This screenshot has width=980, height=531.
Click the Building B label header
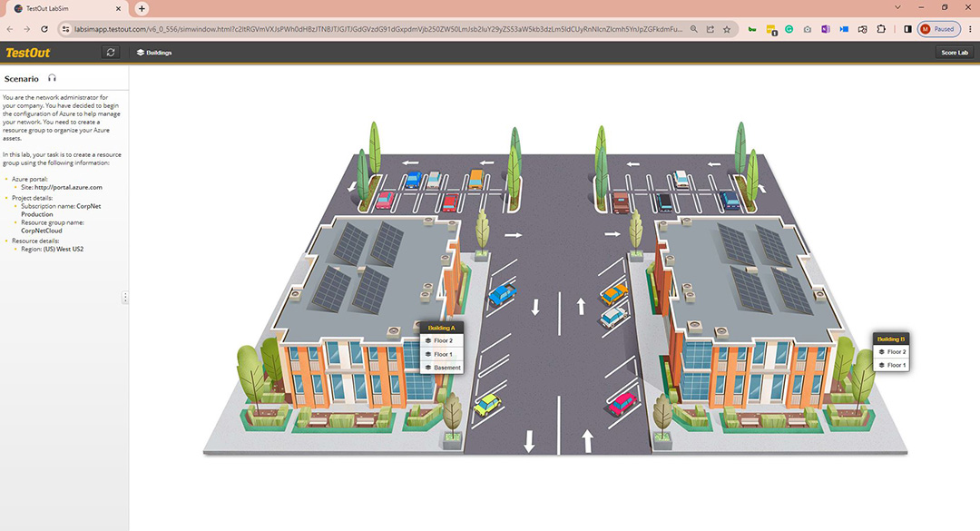click(x=891, y=339)
